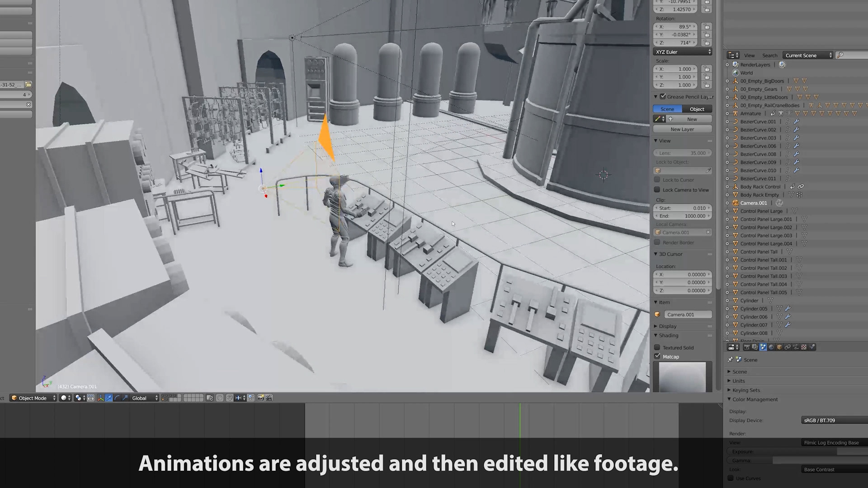Edit the Item name field Camera.001
Image resolution: width=868 pixels, height=488 pixels.
pos(688,314)
